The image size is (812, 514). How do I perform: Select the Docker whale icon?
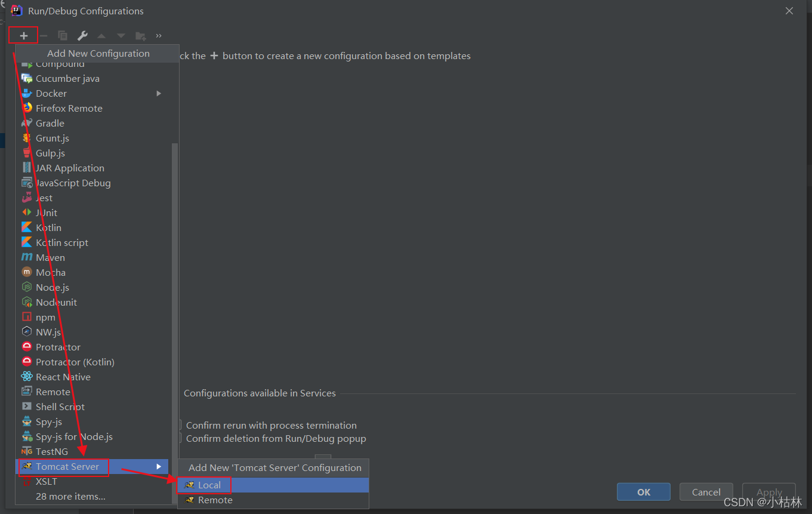pyautogui.click(x=27, y=93)
